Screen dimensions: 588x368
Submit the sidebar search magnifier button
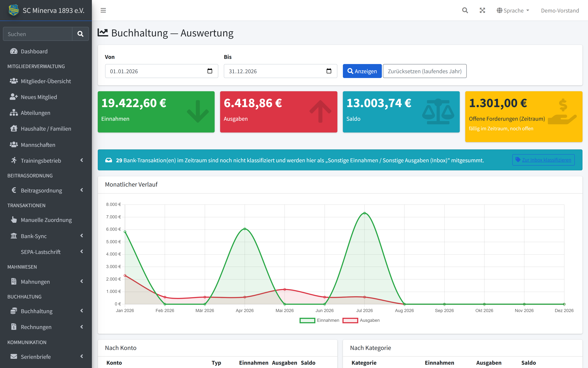pyautogui.click(x=80, y=34)
